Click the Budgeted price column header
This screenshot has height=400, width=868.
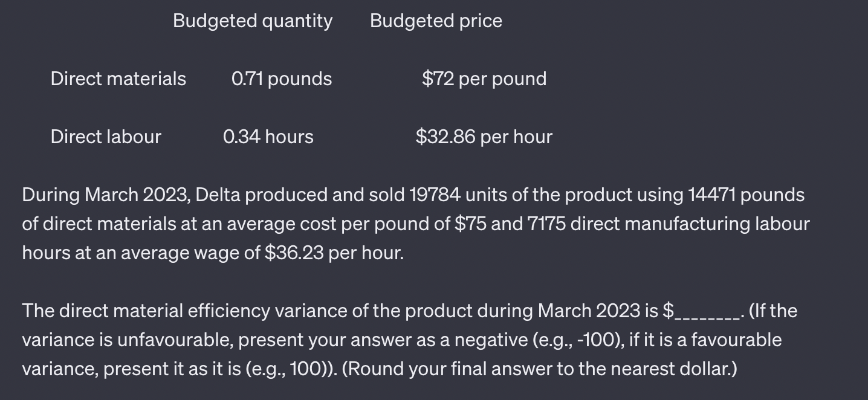coord(436,21)
